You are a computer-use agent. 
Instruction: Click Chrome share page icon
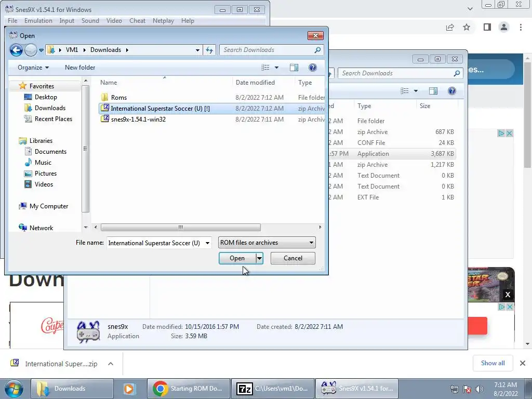tap(450, 27)
